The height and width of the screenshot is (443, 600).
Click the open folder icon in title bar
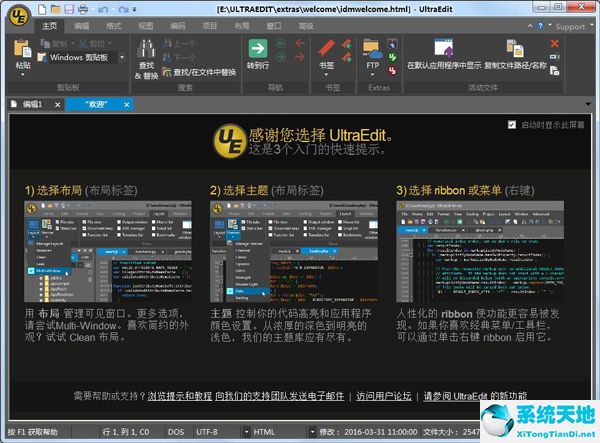[x=56, y=9]
